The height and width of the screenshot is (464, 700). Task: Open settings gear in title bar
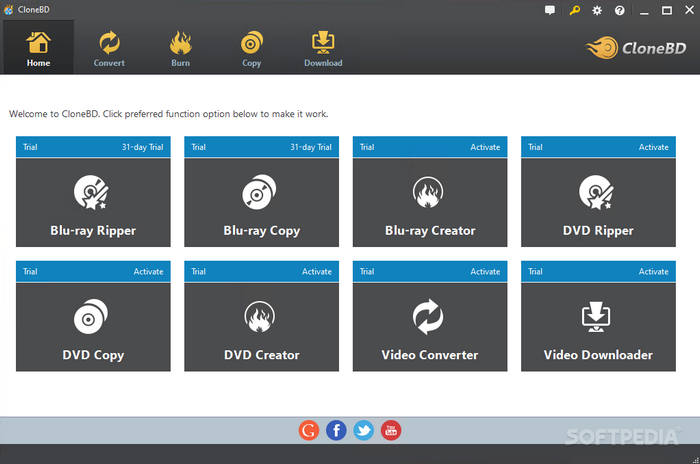pyautogui.click(x=597, y=10)
